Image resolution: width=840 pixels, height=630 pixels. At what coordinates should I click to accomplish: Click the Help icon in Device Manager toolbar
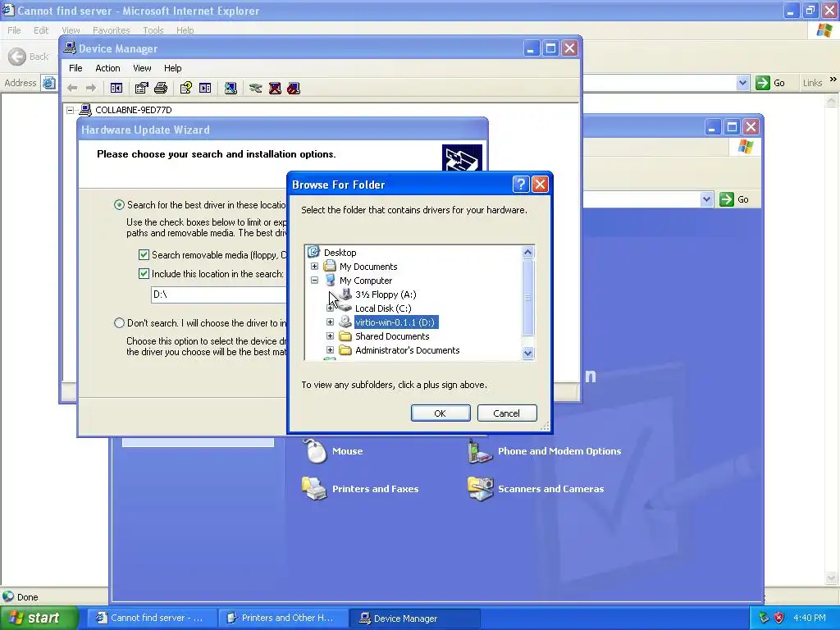coord(186,88)
